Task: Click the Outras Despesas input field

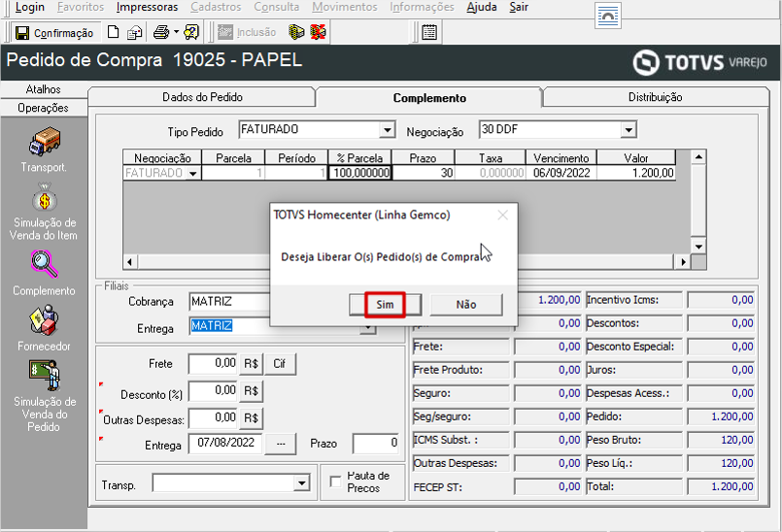Action: pyautogui.click(x=213, y=417)
